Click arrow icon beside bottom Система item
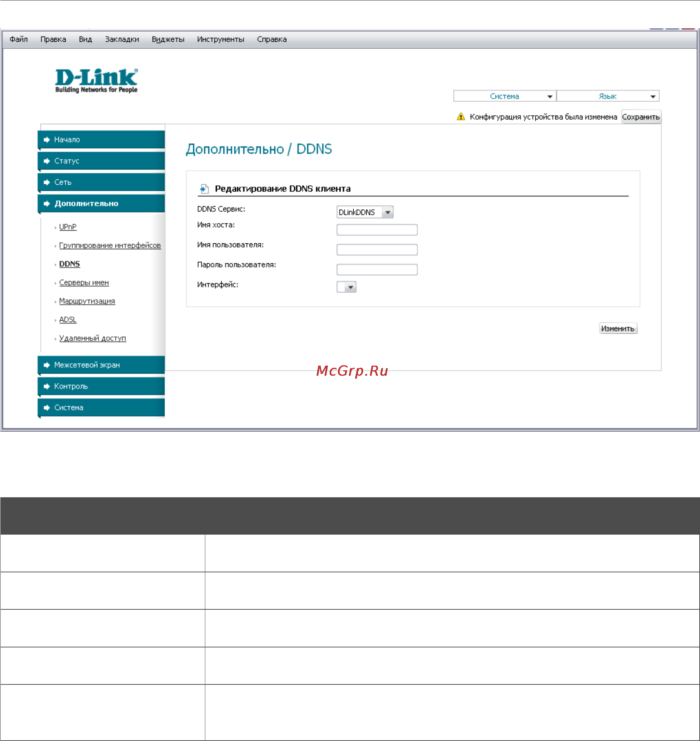The height and width of the screenshot is (741, 700). [x=47, y=407]
